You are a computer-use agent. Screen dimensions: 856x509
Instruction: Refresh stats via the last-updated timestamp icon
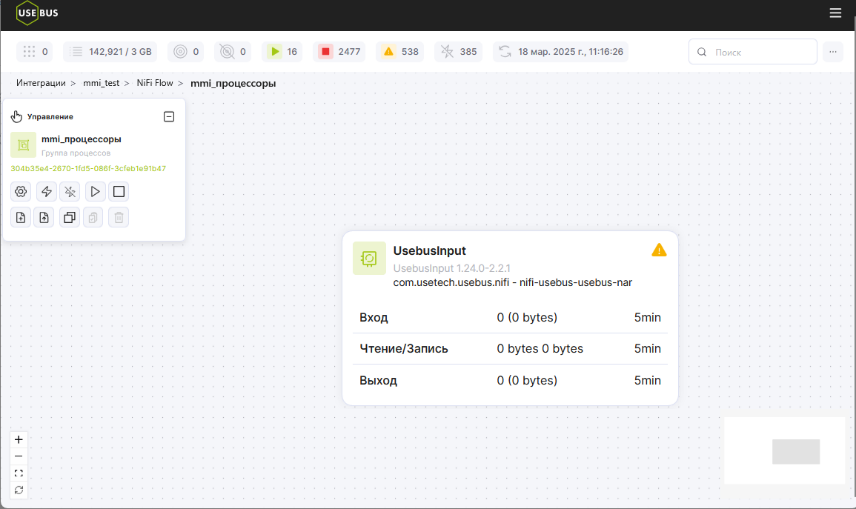click(505, 52)
